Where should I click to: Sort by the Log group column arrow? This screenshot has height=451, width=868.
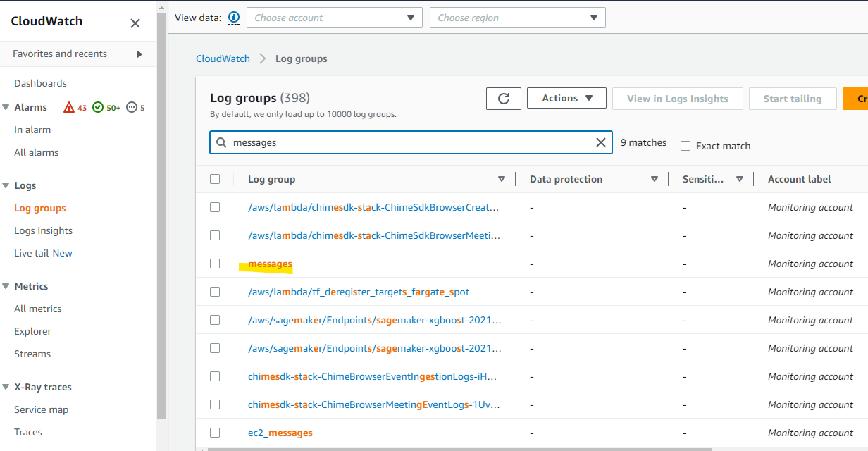[x=502, y=179]
